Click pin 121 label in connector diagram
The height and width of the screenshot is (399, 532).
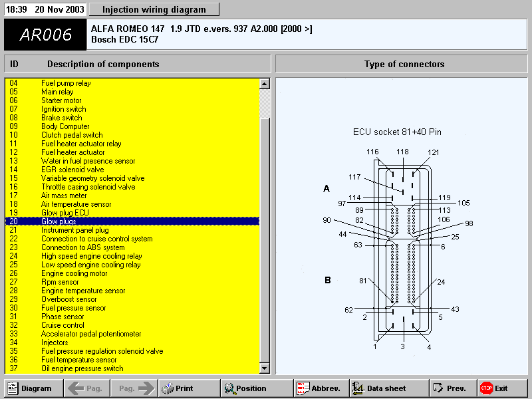(x=434, y=152)
